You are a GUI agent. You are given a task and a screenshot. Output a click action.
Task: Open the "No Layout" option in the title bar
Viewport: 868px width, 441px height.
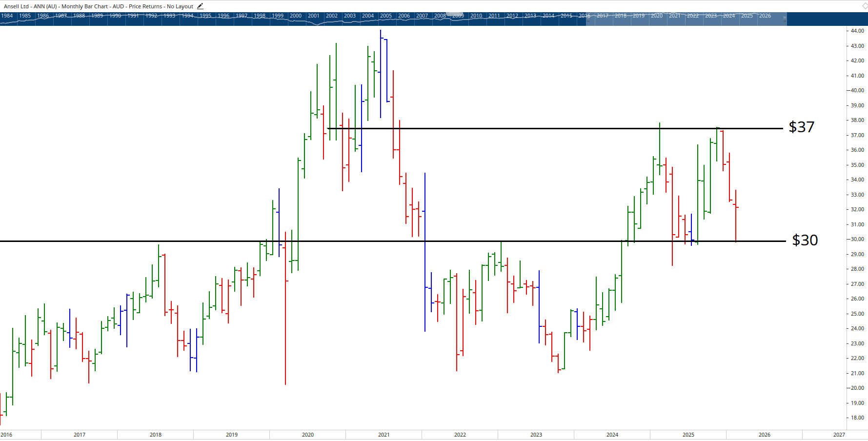point(182,6)
